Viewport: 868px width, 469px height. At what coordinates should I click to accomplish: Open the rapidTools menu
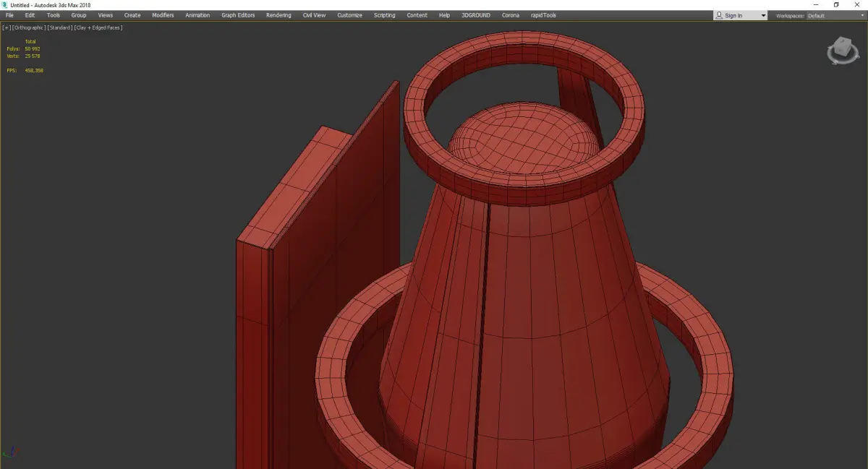click(x=543, y=15)
